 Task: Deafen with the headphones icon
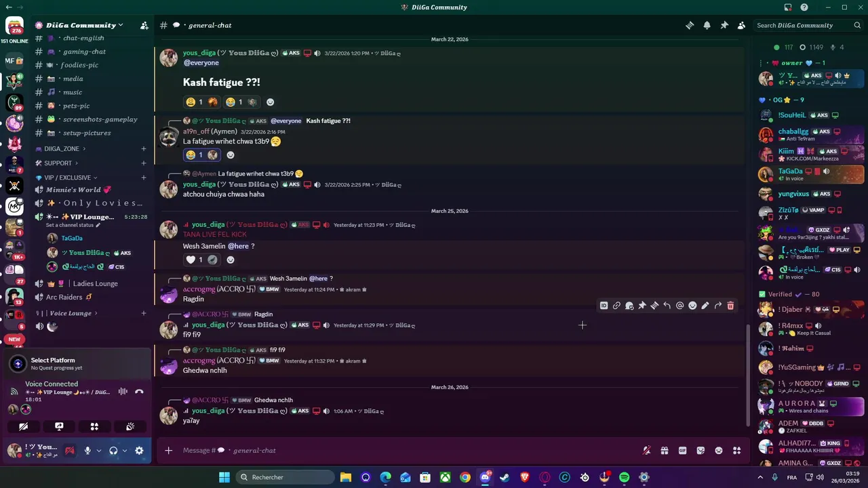(x=113, y=450)
